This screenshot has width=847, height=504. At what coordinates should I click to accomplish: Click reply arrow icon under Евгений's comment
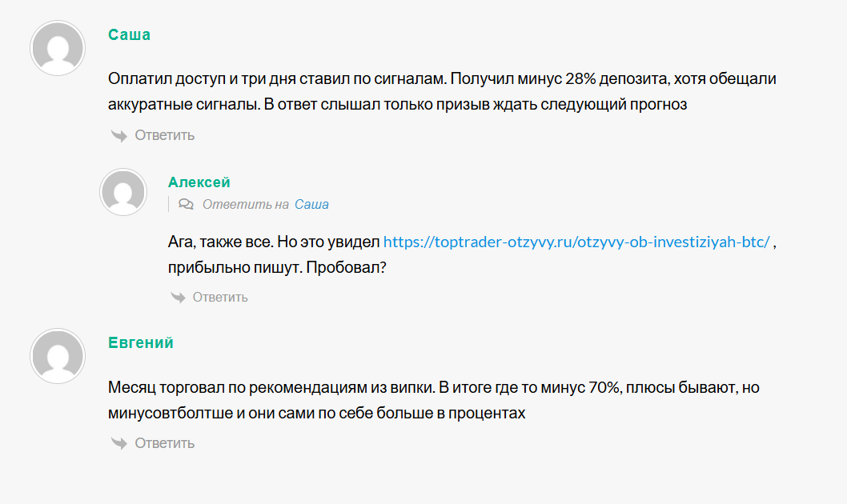tap(118, 443)
